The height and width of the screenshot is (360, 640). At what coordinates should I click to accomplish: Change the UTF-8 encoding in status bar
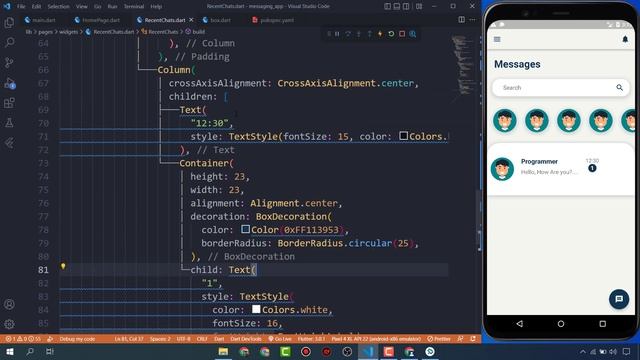(183, 339)
